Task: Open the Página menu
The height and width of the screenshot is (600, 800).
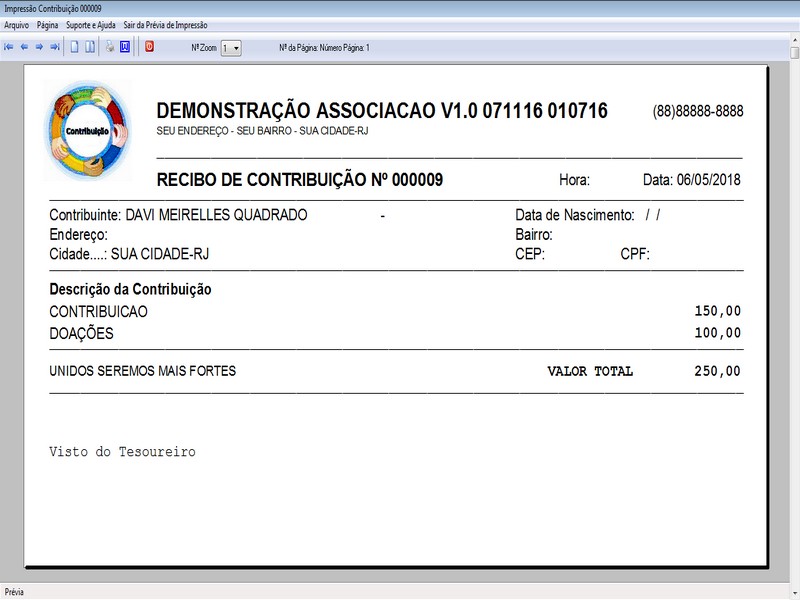Action: (47, 25)
